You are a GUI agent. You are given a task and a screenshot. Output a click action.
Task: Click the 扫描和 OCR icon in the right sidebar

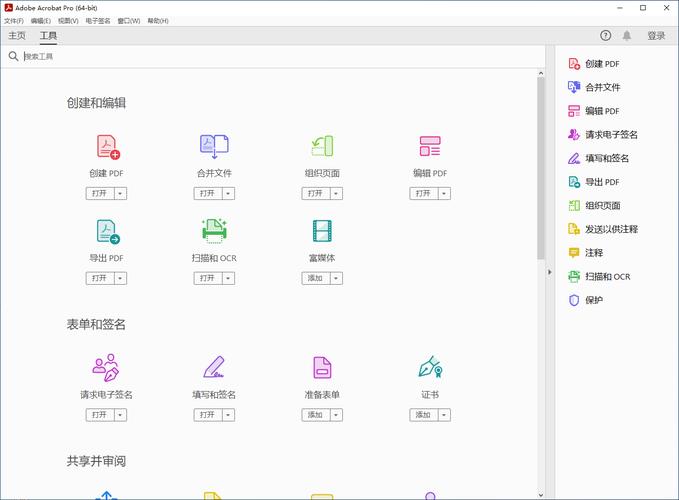[x=574, y=276]
